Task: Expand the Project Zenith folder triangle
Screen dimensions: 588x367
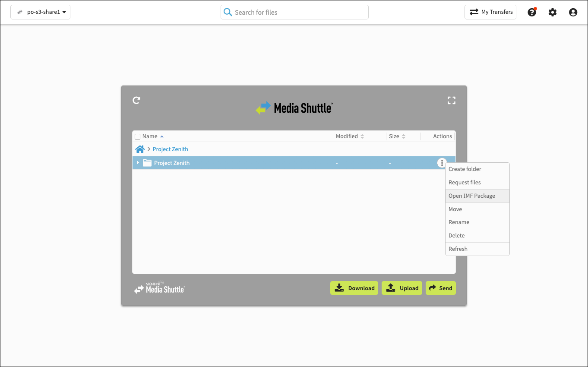Action: 138,163
